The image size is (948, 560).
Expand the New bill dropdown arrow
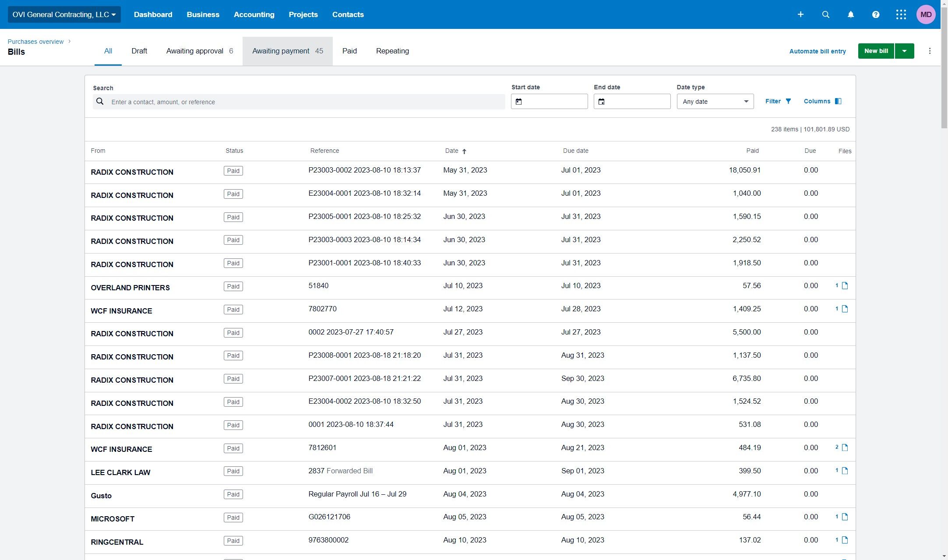pos(904,51)
